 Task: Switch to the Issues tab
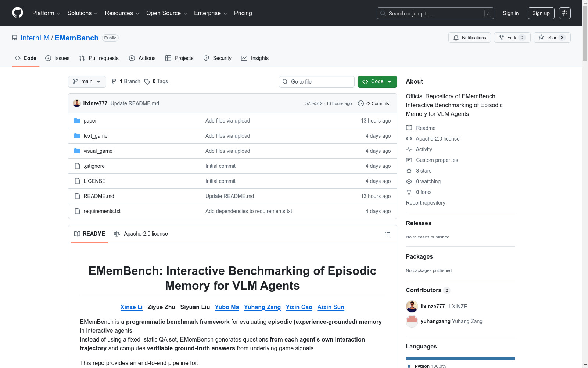[x=57, y=58]
